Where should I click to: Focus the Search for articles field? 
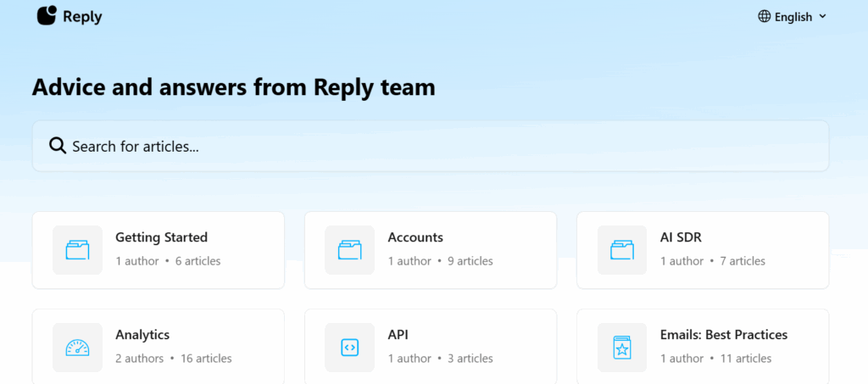coord(431,146)
